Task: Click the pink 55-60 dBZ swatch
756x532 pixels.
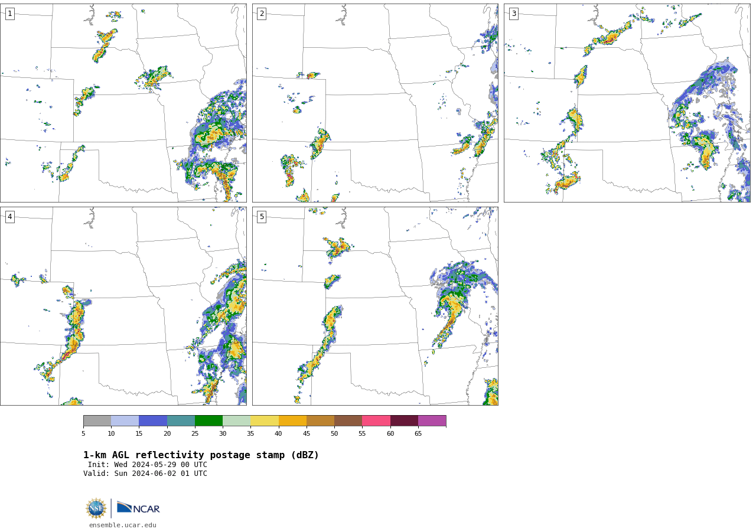Action: (376, 421)
